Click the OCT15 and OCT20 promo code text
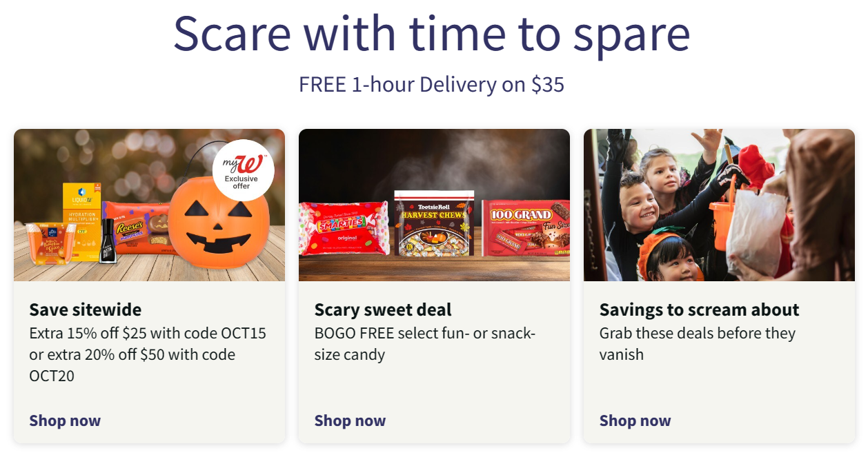 (148, 354)
